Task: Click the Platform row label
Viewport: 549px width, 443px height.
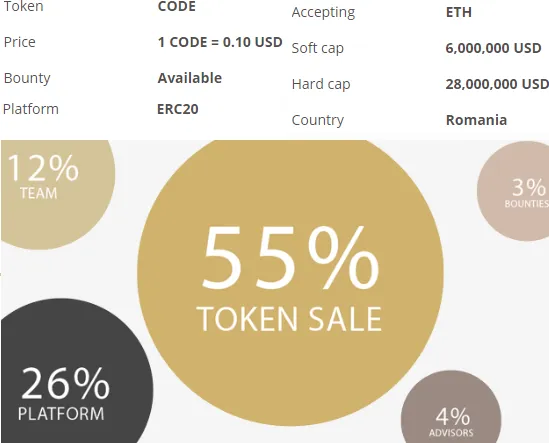Action: click(x=31, y=109)
